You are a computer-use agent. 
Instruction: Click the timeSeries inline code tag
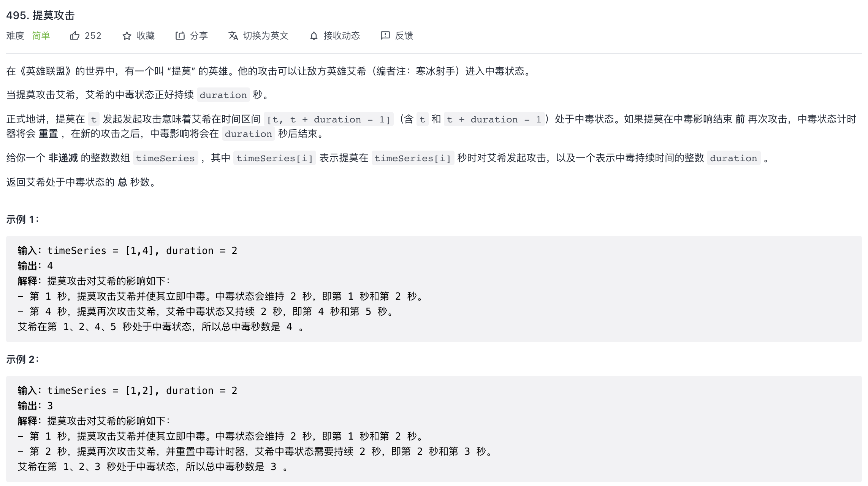click(165, 158)
